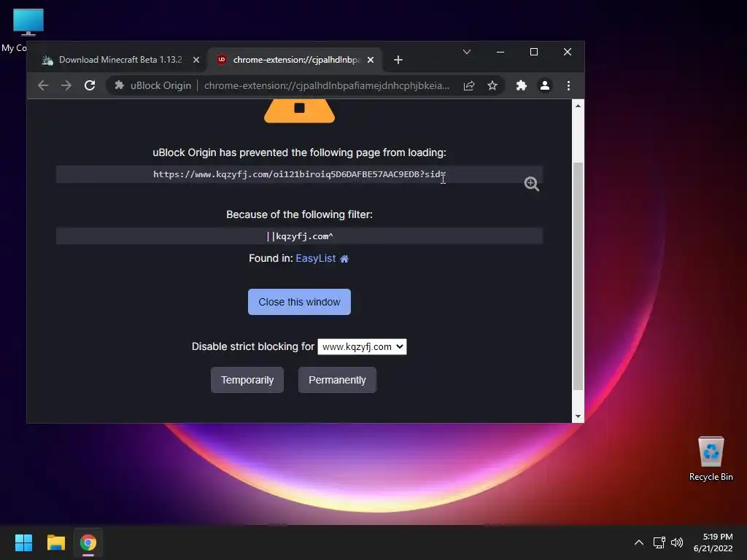This screenshot has width=747, height=560.
Task: Open File Explorer from the taskbar
Action: pos(55,542)
